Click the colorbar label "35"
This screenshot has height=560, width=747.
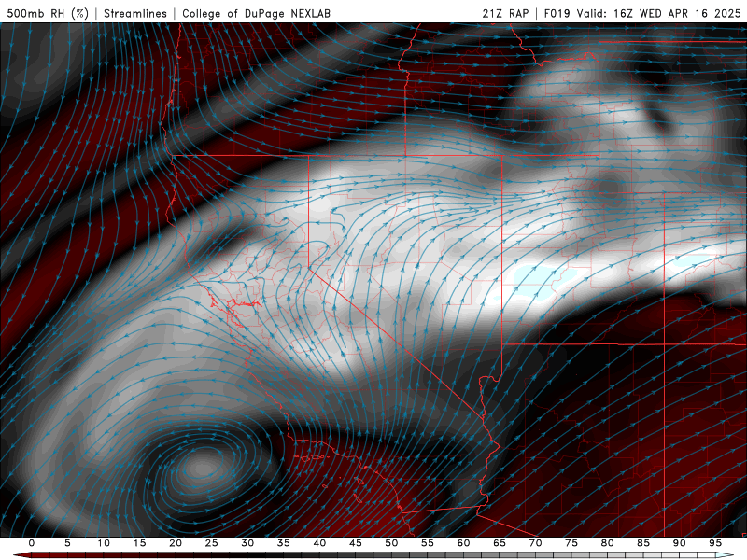(x=284, y=543)
